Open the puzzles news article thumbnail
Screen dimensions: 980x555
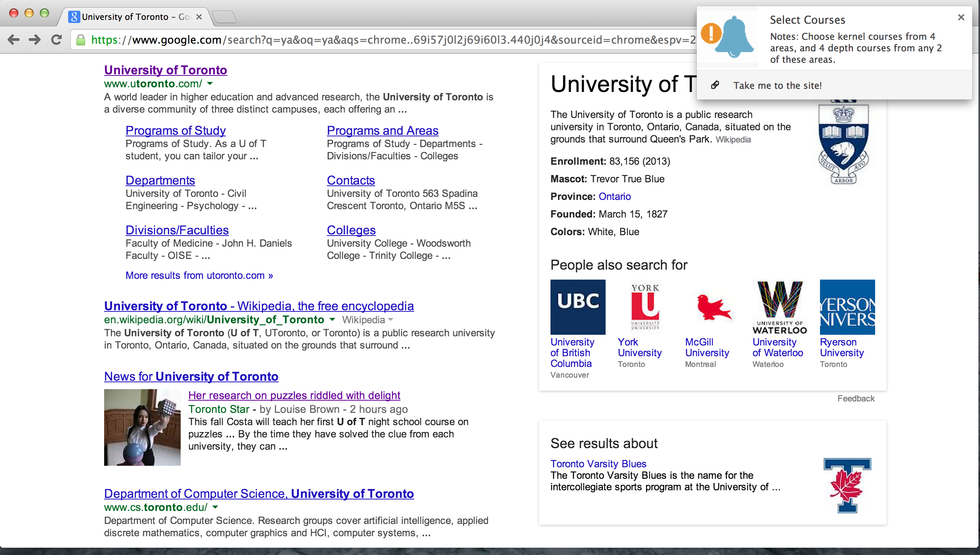pyautogui.click(x=142, y=427)
